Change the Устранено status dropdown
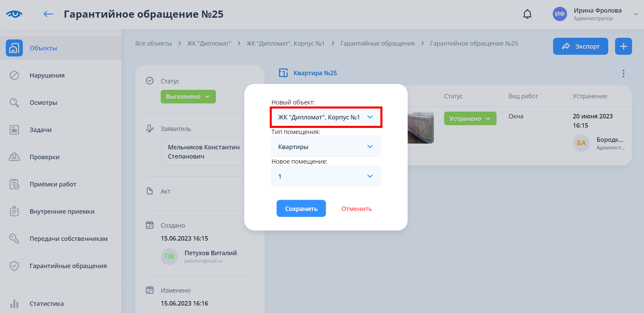644x313 pixels. 470,118
